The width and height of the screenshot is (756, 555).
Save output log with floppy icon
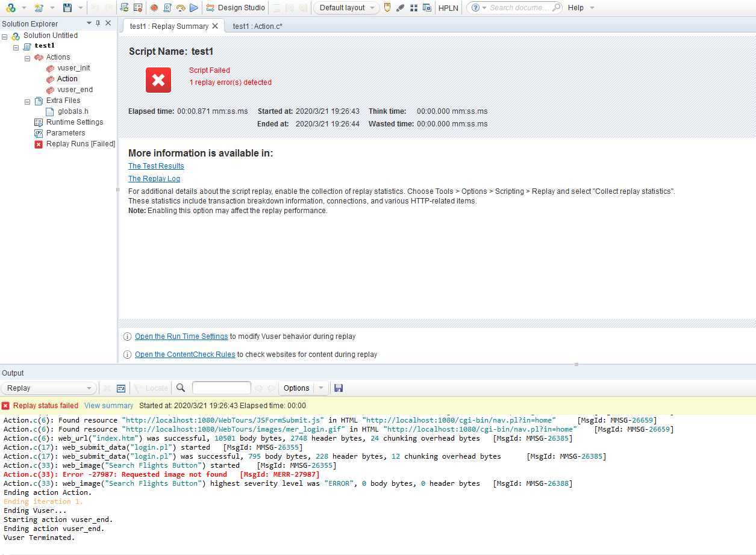coord(339,388)
